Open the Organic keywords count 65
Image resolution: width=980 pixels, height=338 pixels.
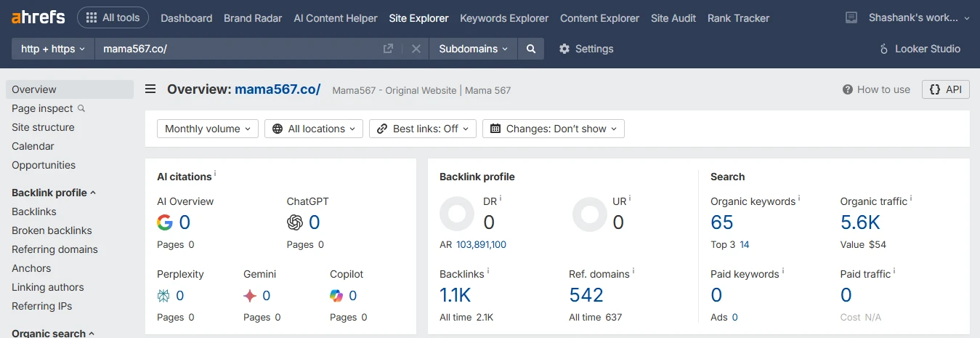(x=722, y=222)
